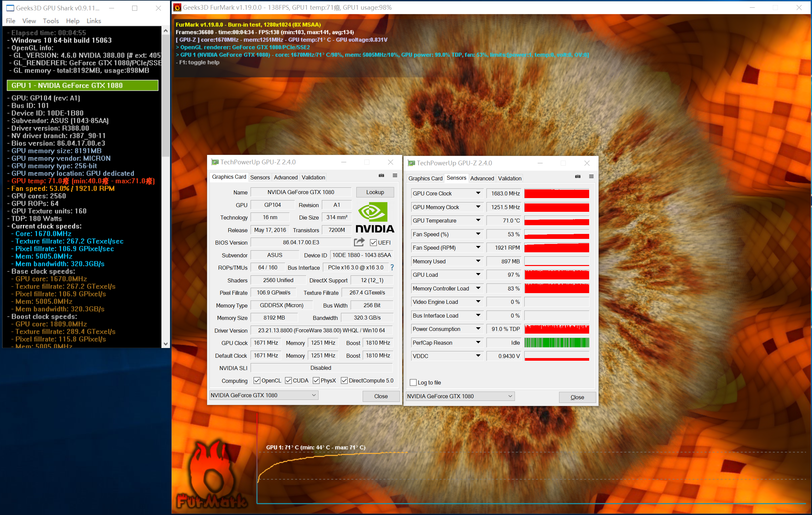Expand PerfCap Reason sensor dropdown
The image size is (812, 515).
478,342
